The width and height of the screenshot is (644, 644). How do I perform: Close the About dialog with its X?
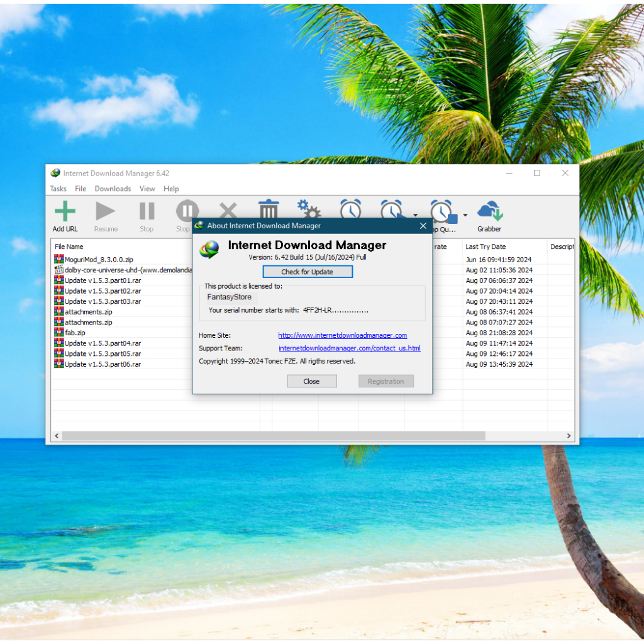tap(423, 226)
